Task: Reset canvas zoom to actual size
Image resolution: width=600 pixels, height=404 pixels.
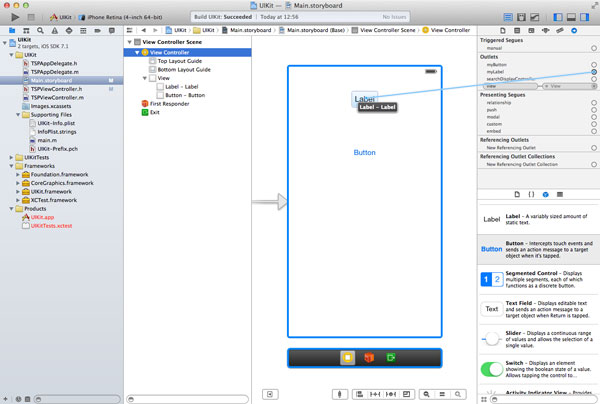Action: click(x=442, y=394)
